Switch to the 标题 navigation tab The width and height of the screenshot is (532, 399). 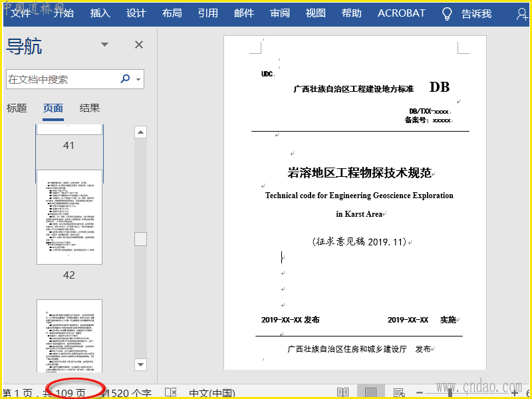click(17, 108)
